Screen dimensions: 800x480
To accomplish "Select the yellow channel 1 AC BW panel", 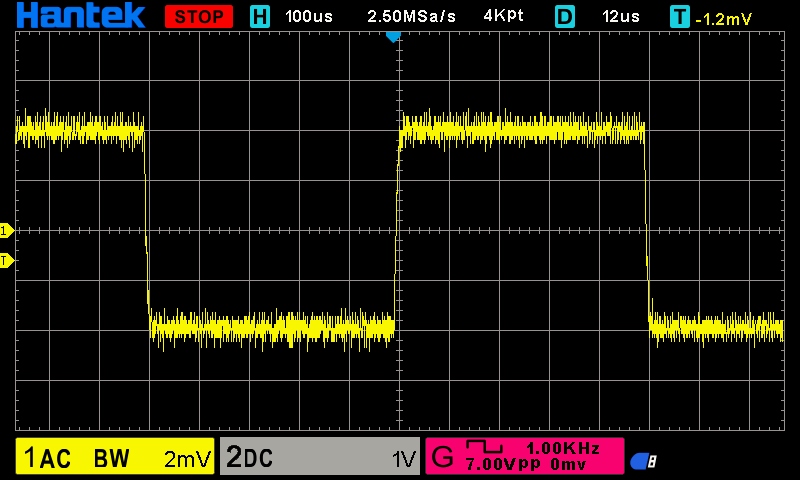I will click(x=115, y=456).
